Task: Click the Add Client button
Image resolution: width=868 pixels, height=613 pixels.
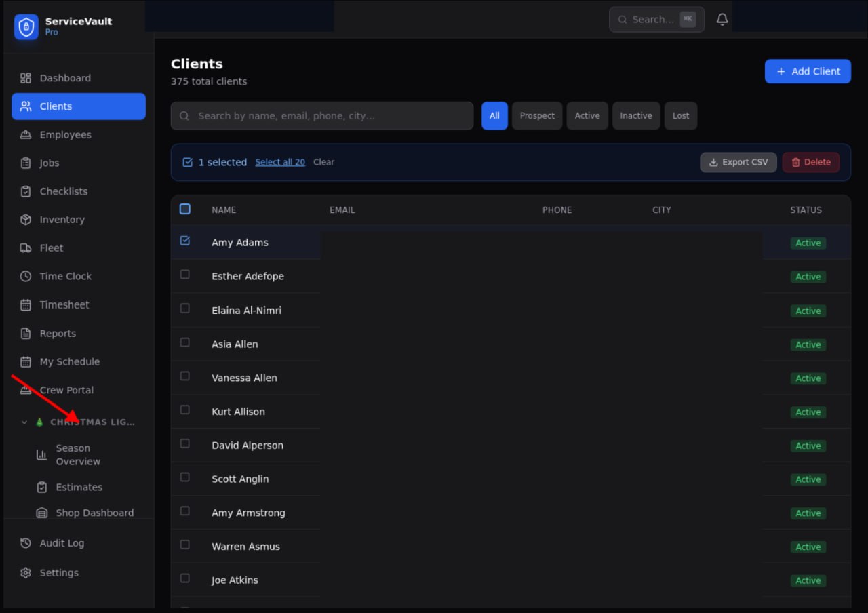Action: [808, 71]
